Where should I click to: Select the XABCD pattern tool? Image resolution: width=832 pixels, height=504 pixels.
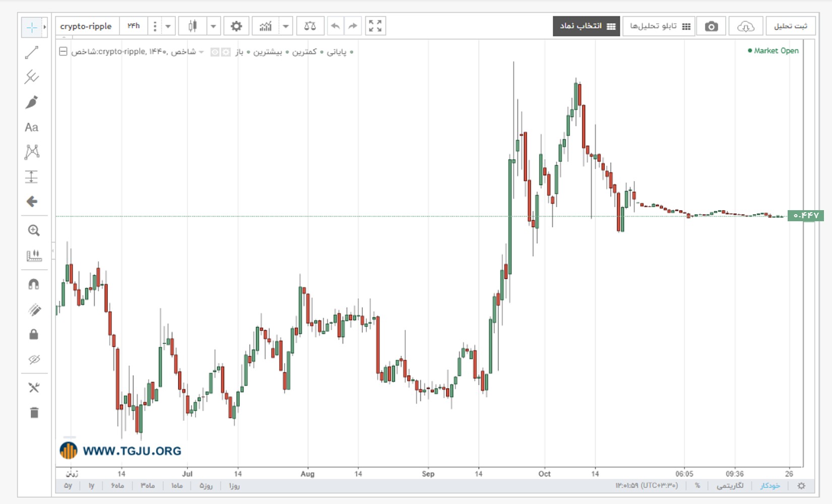click(x=32, y=152)
